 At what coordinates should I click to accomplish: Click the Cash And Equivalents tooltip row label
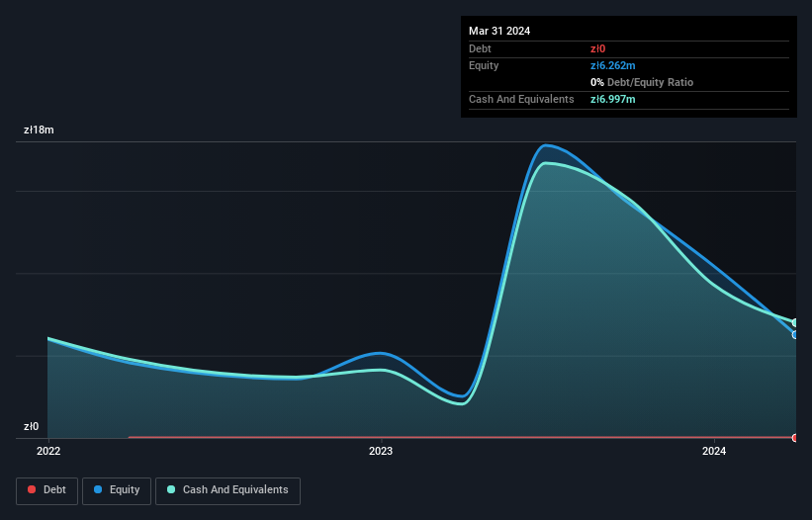521,99
